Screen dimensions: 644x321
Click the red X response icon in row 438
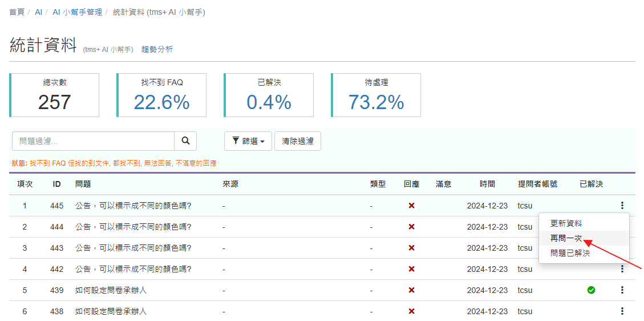coord(411,311)
